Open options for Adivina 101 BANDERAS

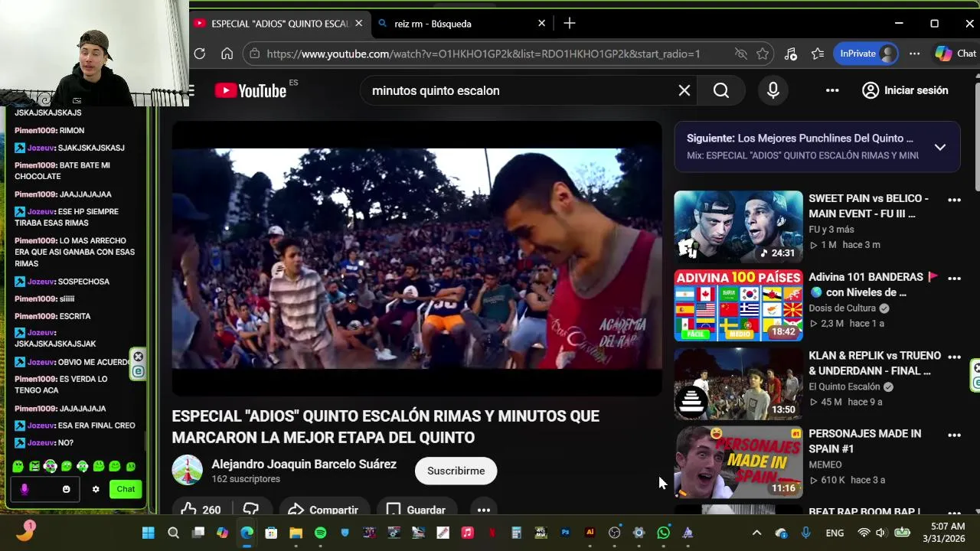(954, 279)
